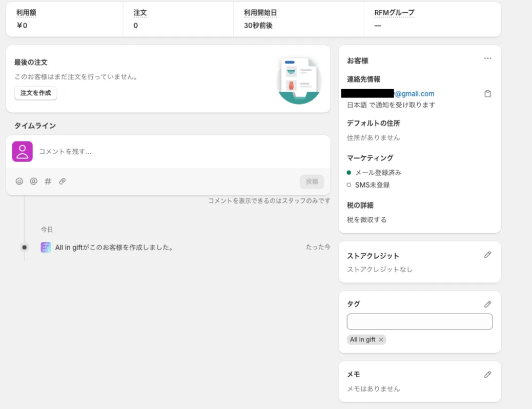Click the All in gift tag chip
Image resolution: width=532 pixels, height=409 pixels.
click(366, 339)
